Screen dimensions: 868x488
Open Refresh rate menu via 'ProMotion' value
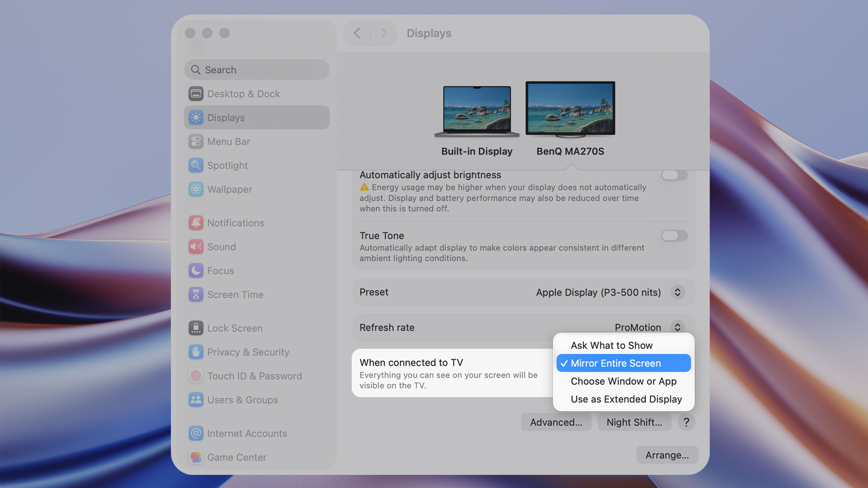[x=638, y=327]
